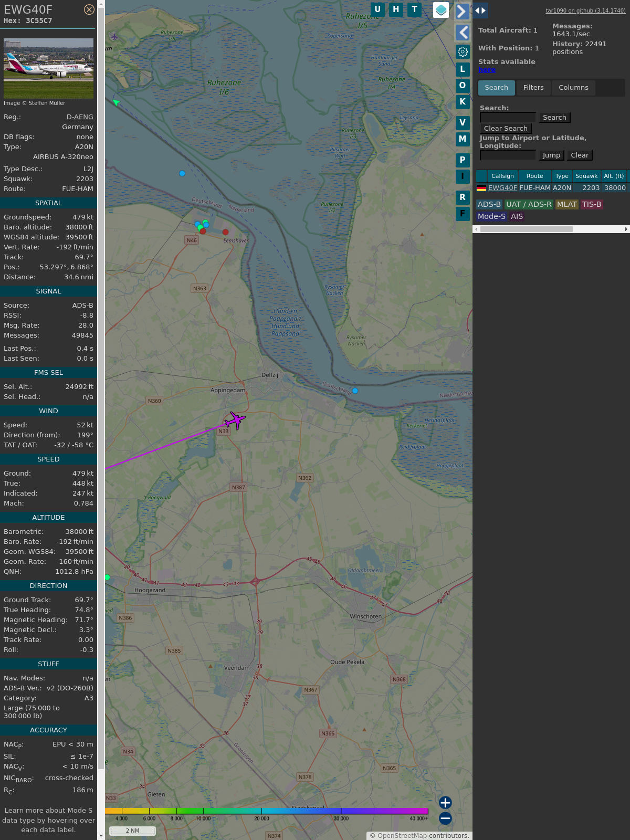The width and height of the screenshot is (630, 840).
Task: Click the red dot near Eemshaven
Action: (225, 232)
